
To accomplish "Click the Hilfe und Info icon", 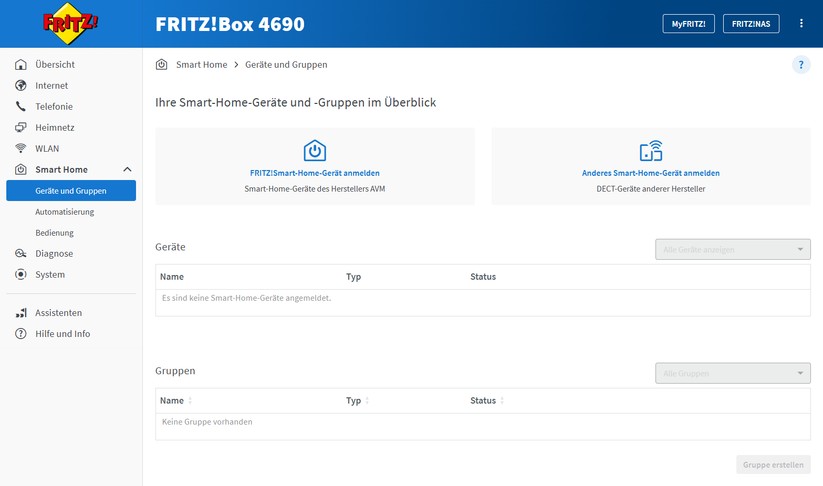I will click(20, 334).
